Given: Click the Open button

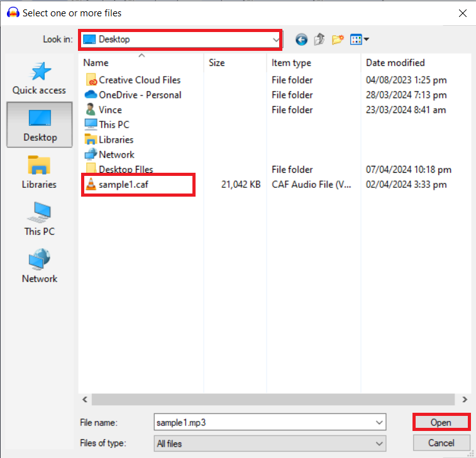Looking at the screenshot, I should pyautogui.click(x=441, y=422).
